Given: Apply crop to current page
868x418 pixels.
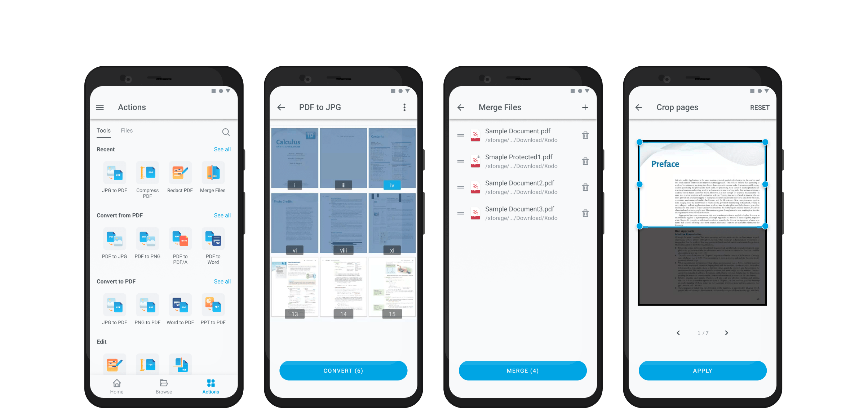Looking at the screenshot, I should 702,370.
